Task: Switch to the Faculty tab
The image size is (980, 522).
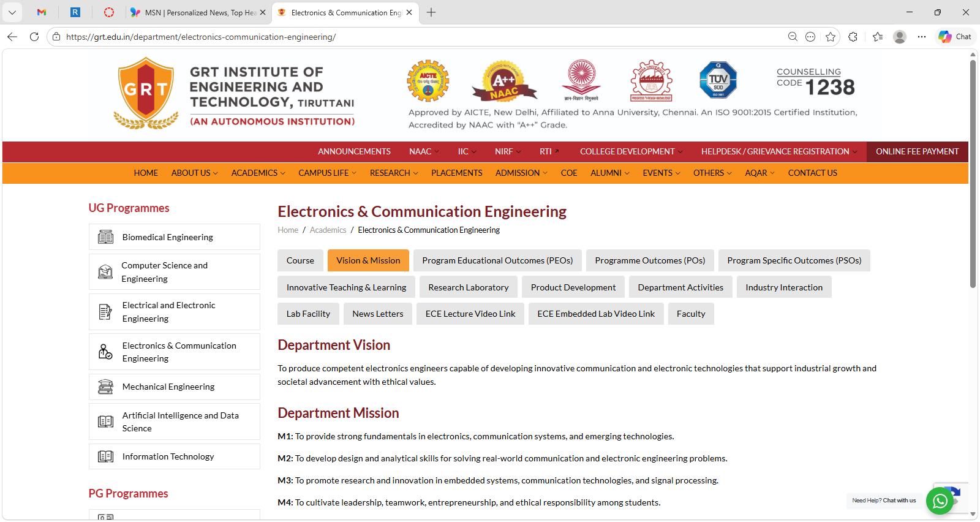Action: point(690,314)
